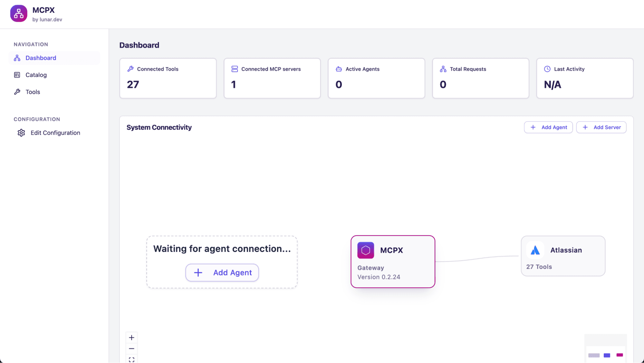Screen dimensions: 644x363
Task: Zoom out the connectivity canvas
Action: pos(131,349)
